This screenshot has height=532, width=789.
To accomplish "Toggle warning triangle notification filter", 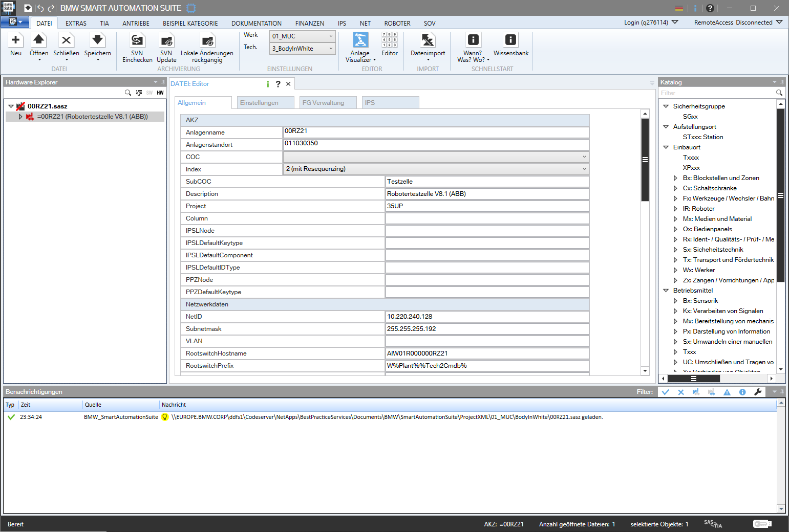I will coord(727,392).
